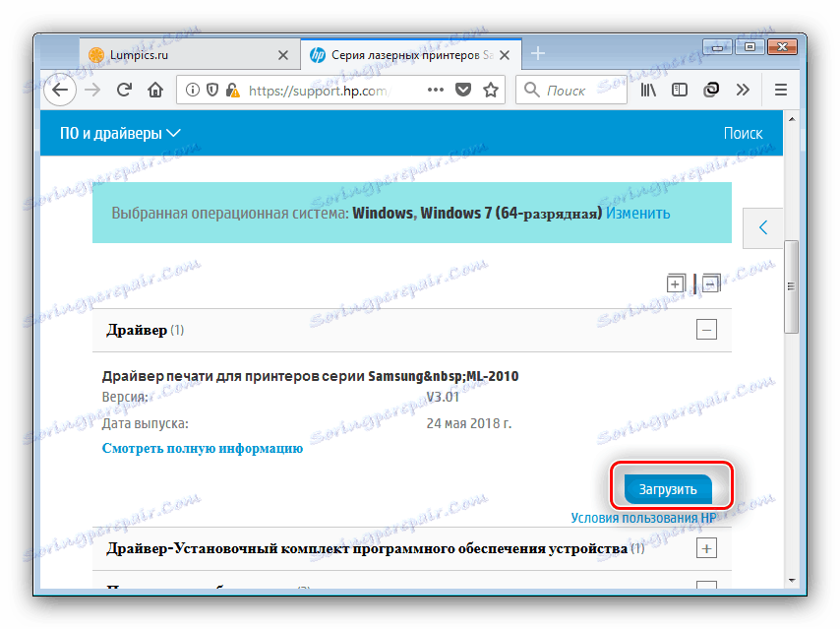Open the Firefox library icon
The image size is (840, 629).
[648, 90]
